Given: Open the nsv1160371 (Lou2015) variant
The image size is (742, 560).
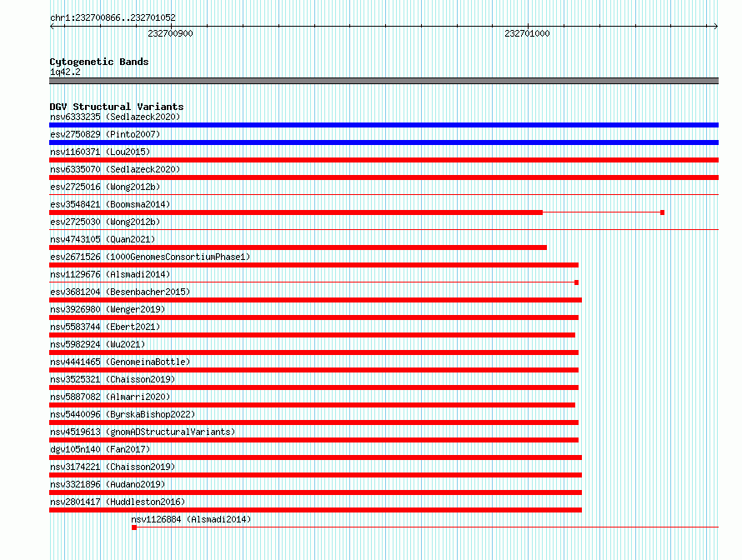Looking at the screenshot, I should tap(100, 152).
